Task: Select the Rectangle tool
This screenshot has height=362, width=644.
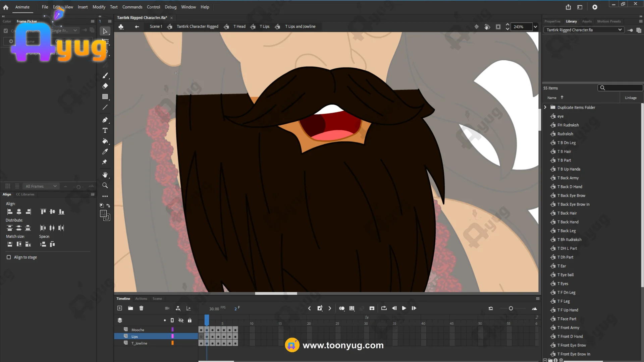Action: pos(105,97)
